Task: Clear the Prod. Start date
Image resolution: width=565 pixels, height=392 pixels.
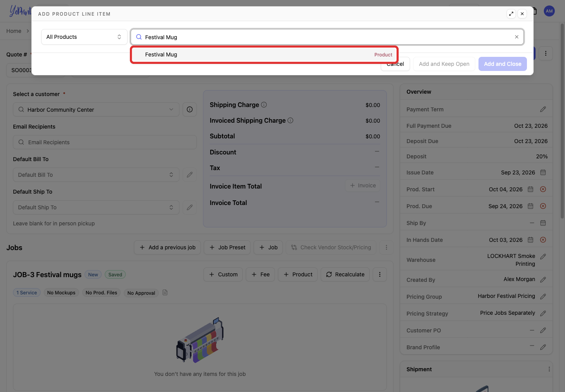Action: pos(543,189)
